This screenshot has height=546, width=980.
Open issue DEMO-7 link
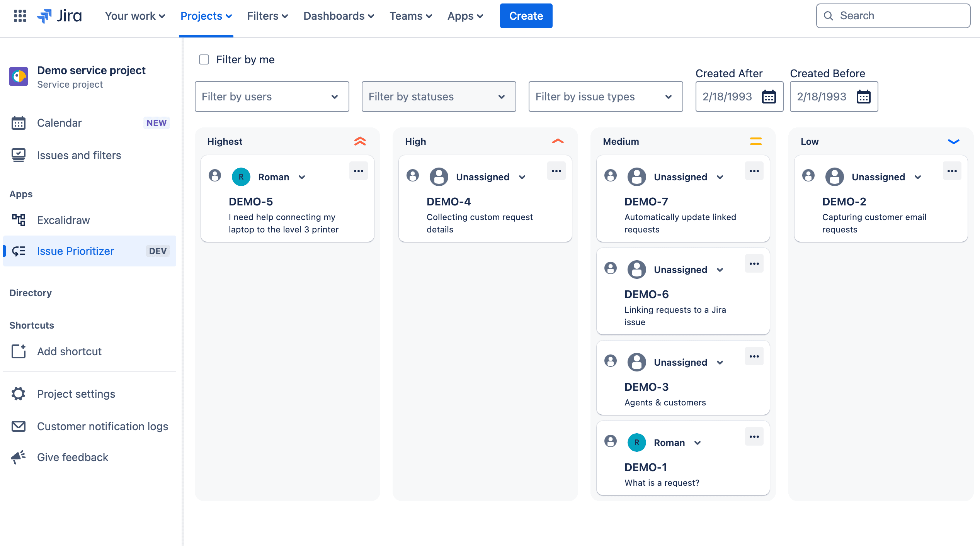(646, 202)
